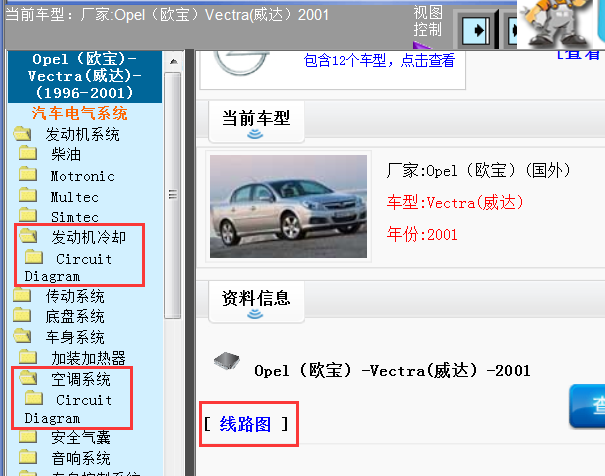Collapse the 当前车型 section chevron
605x476 pixels.
pos(255,135)
